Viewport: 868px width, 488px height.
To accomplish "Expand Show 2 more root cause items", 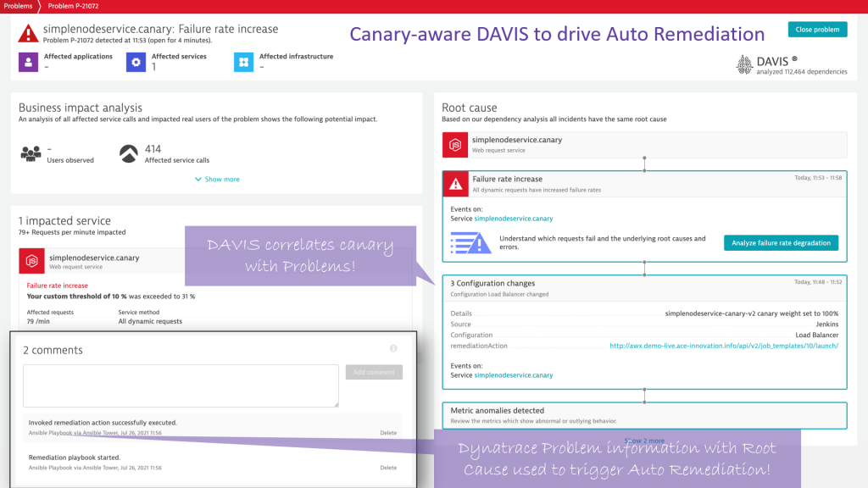I will pyautogui.click(x=644, y=441).
